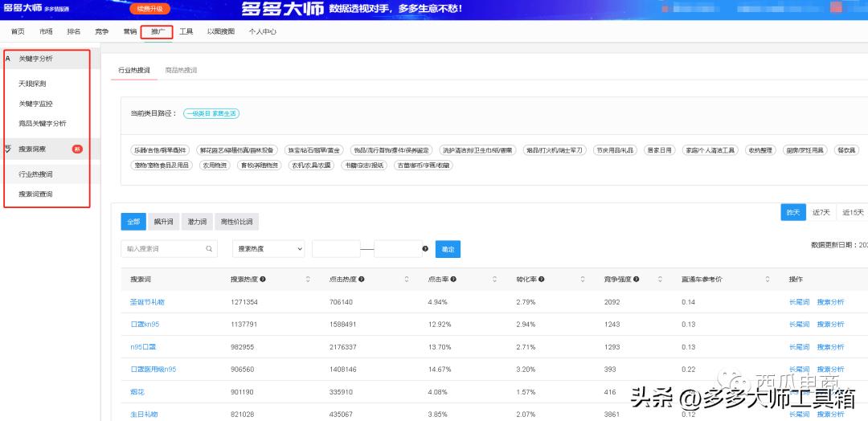Click help icon beside the range filter inputs
Viewport: 868px width, 421px height.
[425, 249]
